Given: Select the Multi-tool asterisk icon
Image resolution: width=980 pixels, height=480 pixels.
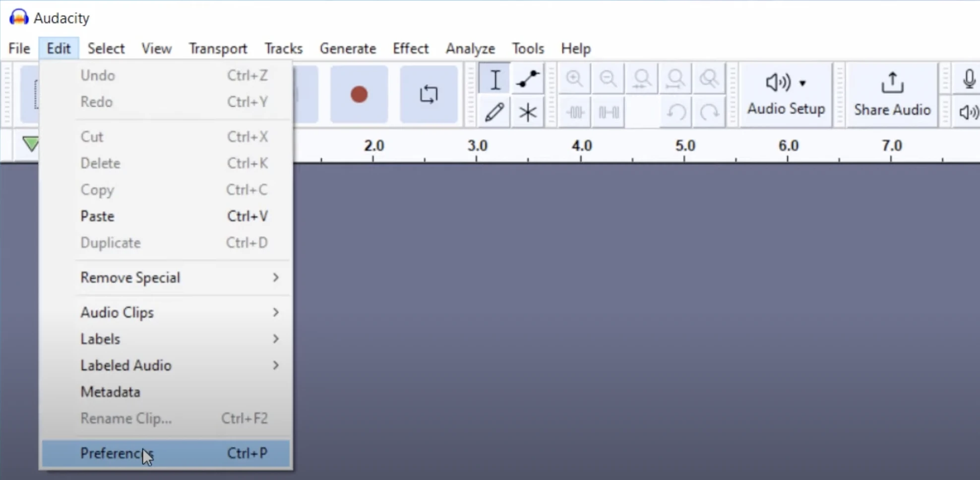Looking at the screenshot, I should click(527, 113).
